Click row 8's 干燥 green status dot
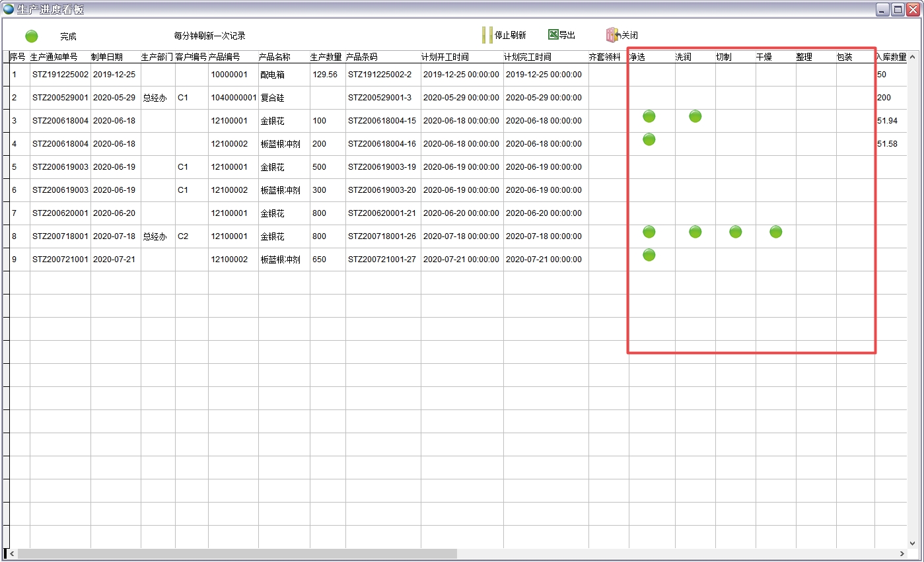Screen dimensions: 924x562 click(776, 232)
